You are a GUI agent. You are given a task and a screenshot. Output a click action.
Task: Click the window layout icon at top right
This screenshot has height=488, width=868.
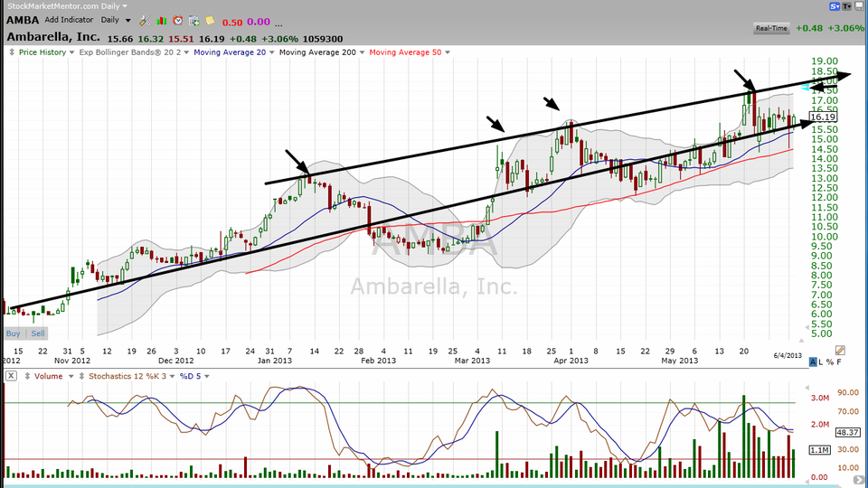pyautogui.click(x=860, y=6)
